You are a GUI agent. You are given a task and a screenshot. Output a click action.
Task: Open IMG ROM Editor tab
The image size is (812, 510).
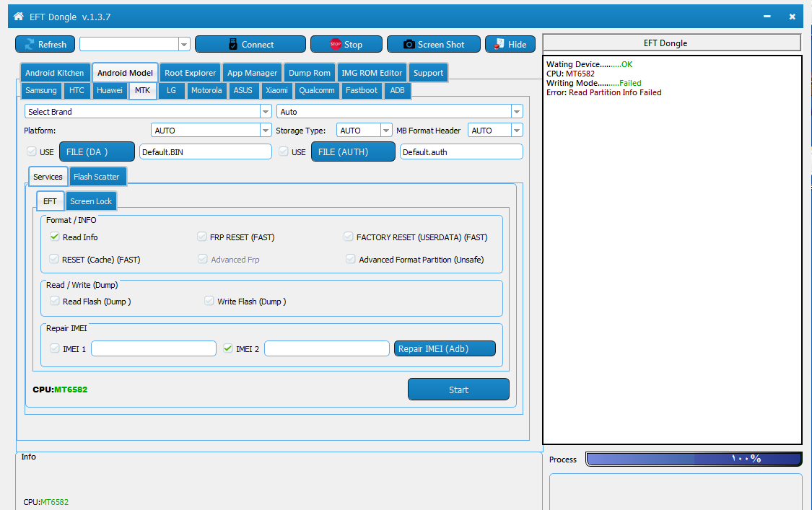372,73
